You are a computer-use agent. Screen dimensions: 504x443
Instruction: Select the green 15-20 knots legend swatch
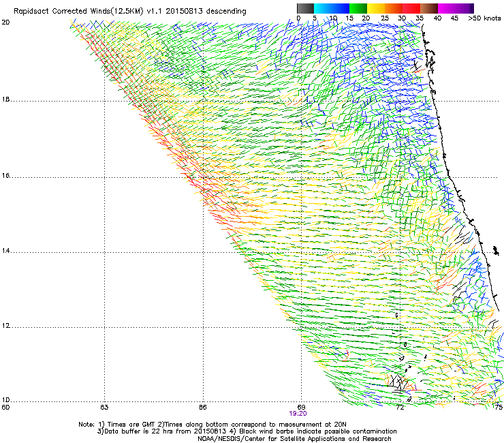tap(358, 8)
